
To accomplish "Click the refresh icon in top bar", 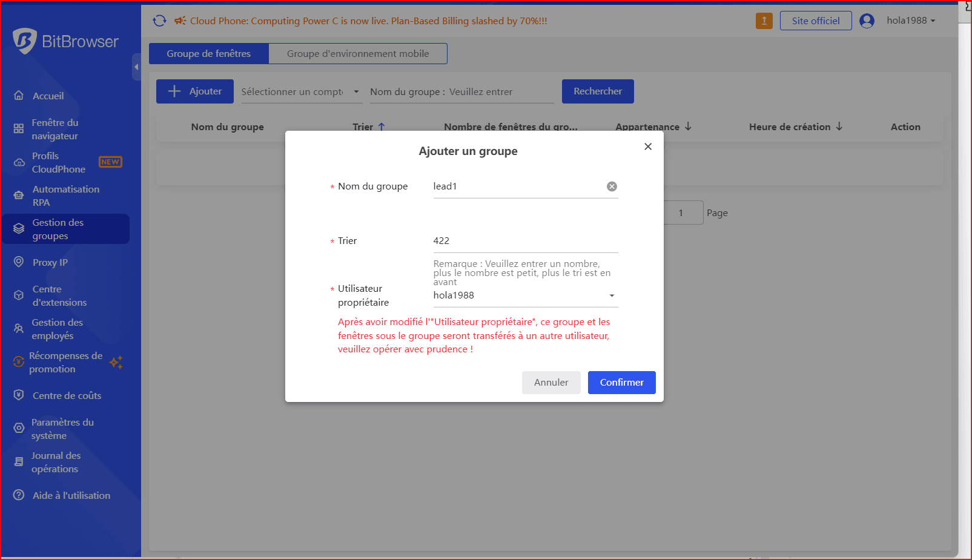I will click(159, 21).
